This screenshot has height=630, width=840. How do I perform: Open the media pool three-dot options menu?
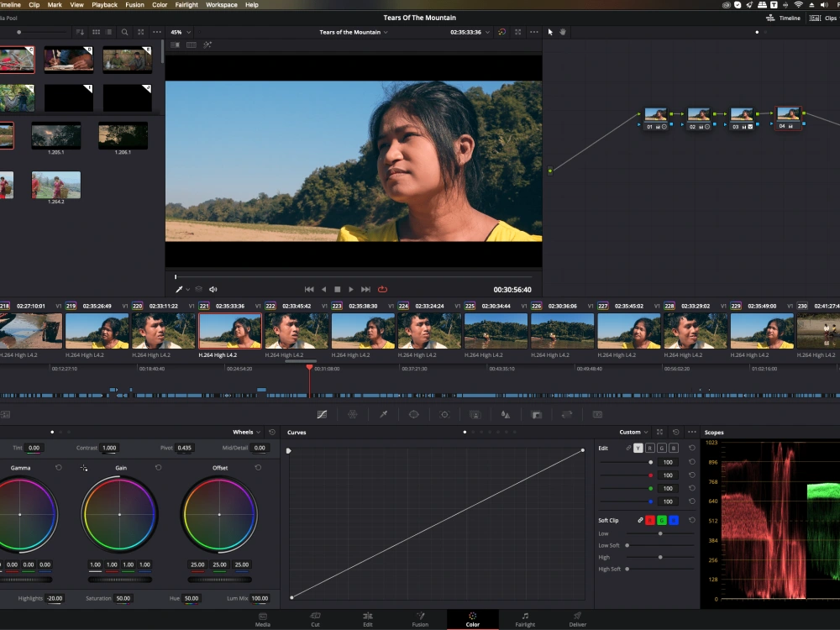(x=157, y=32)
